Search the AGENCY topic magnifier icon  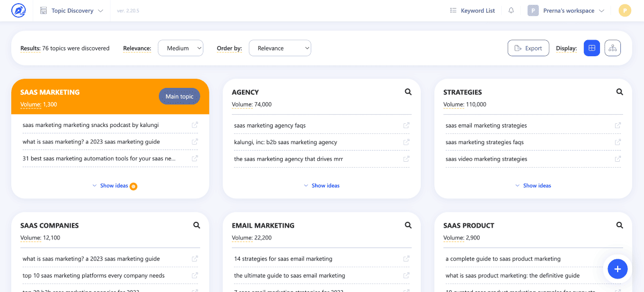(408, 92)
